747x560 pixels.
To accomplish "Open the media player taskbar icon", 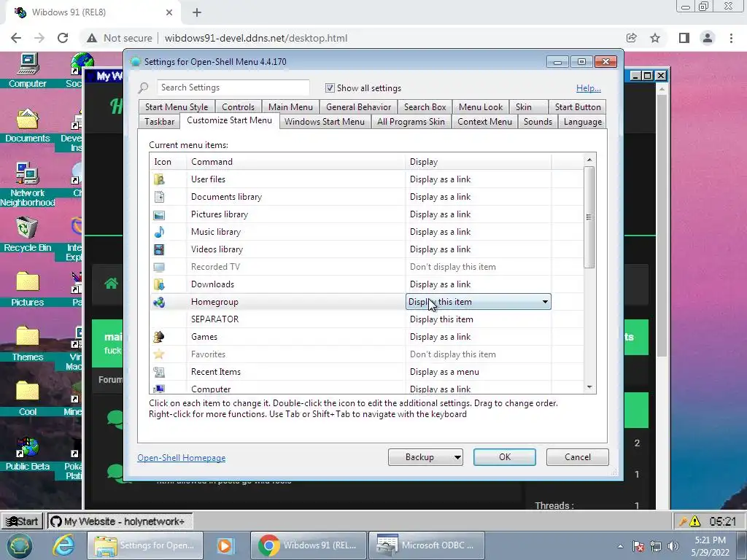I will tap(225, 545).
